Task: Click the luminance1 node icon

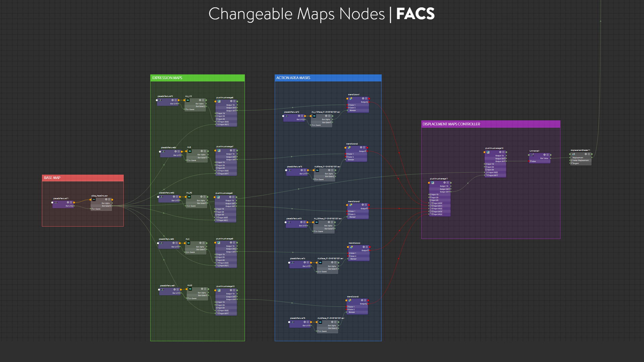Action: (532, 155)
